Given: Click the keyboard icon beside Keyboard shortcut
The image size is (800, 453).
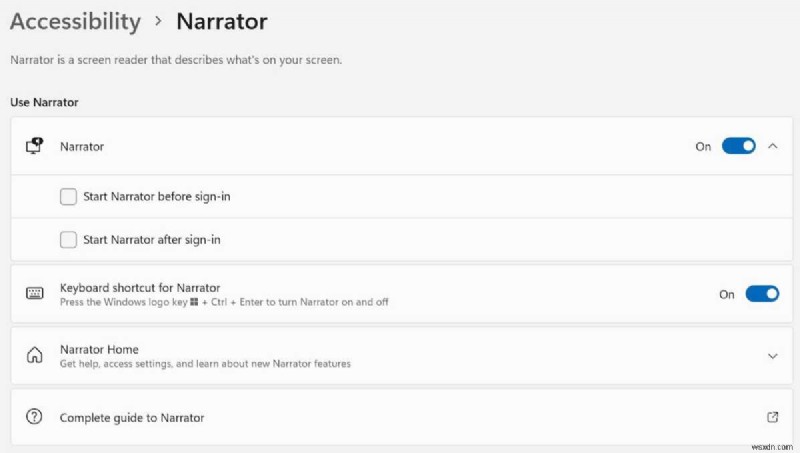Looking at the screenshot, I should pyautogui.click(x=34, y=294).
